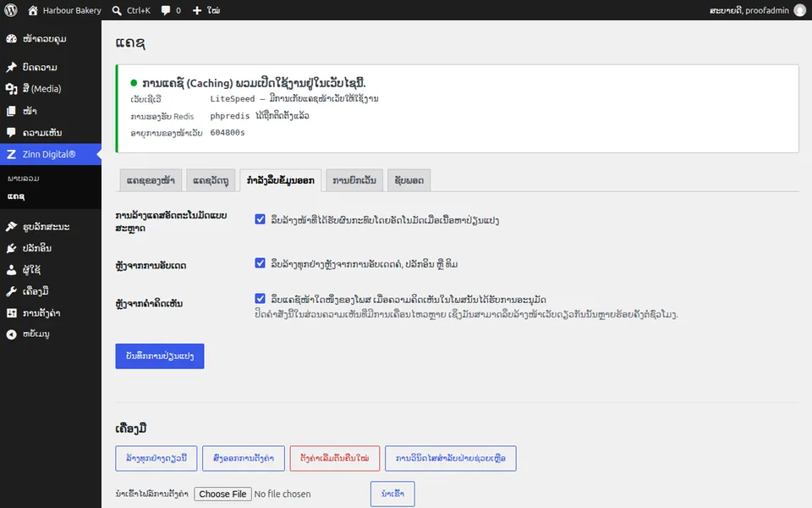Collapse the sidebar menu with the arrow icon
The width and height of the screenshot is (812, 508).
pos(11,334)
